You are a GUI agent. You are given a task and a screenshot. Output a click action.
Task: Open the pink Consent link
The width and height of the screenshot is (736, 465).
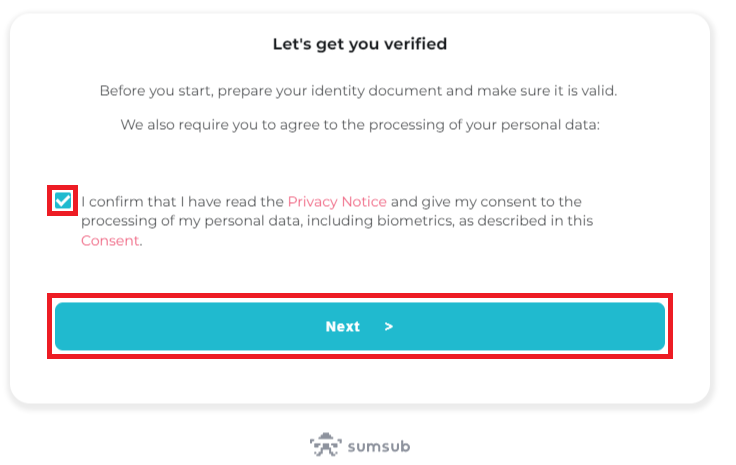[110, 241]
